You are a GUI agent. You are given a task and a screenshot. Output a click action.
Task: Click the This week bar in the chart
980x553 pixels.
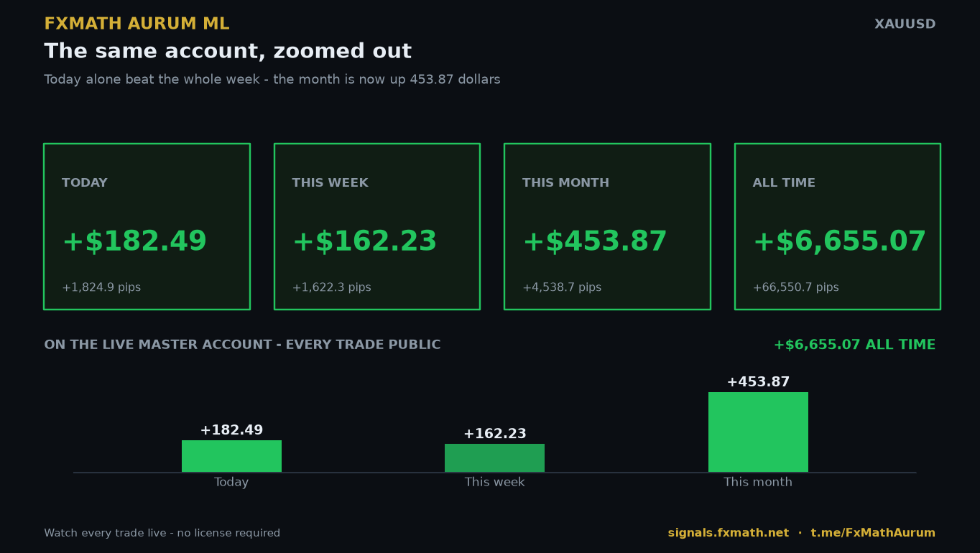494,458
